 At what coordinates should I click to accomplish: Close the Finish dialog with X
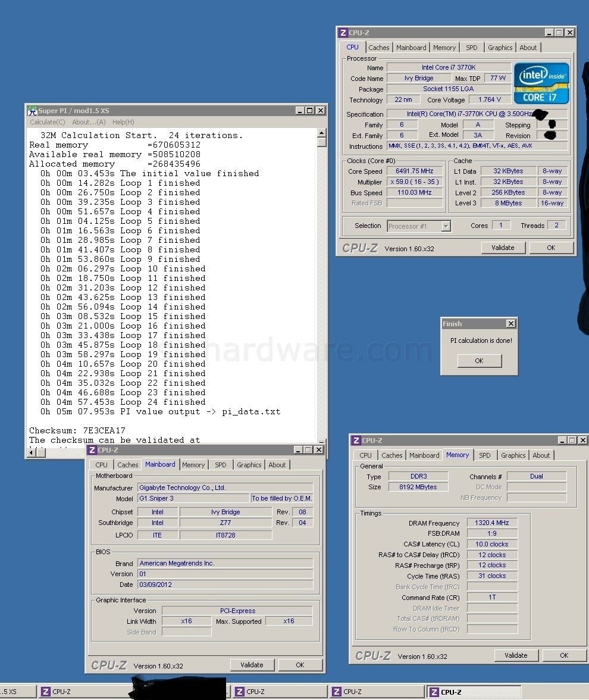click(510, 324)
